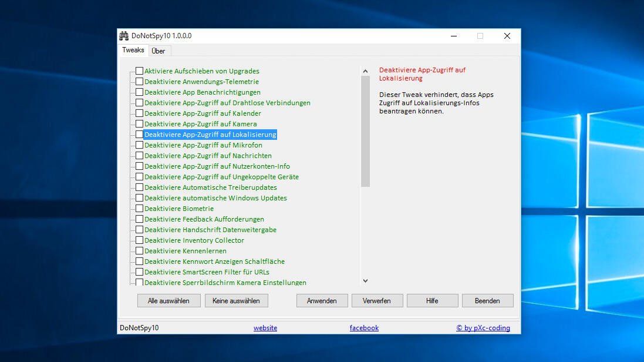The height and width of the screenshot is (362, 644).
Task: Toggle App-Zugriff auf Kalender checkbox
Action: point(140,113)
